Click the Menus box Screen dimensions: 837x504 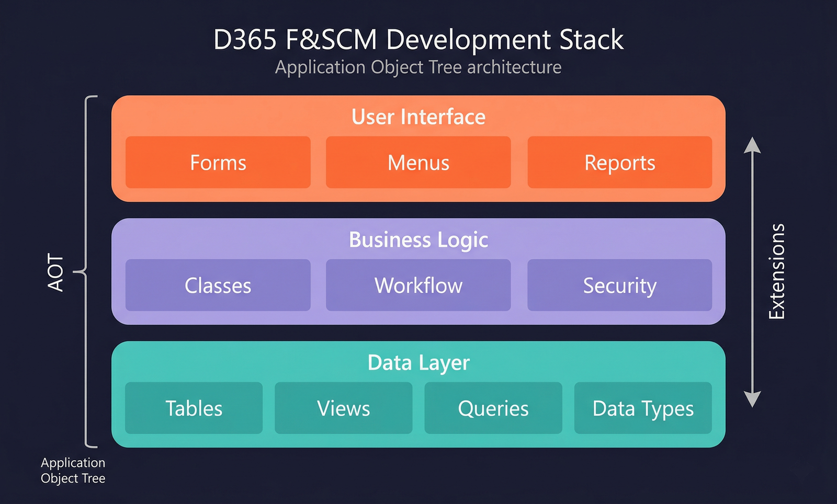(x=418, y=163)
